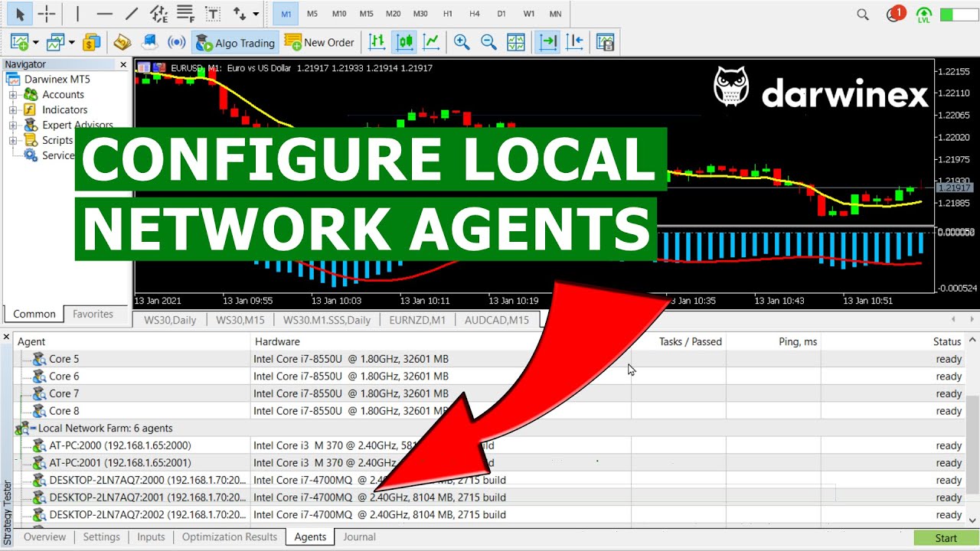Open the WS30,Daily chart tab

(170, 320)
